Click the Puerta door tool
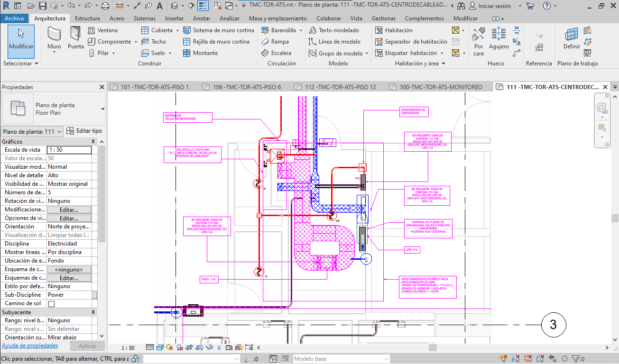The width and height of the screenshot is (619, 364). pos(75,38)
